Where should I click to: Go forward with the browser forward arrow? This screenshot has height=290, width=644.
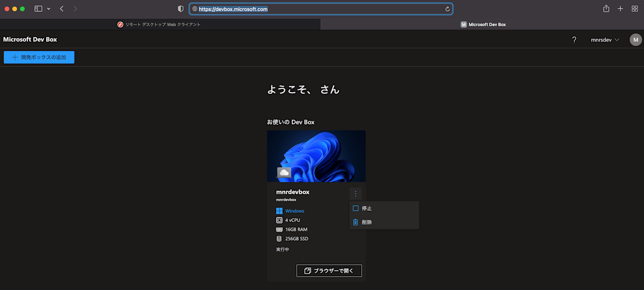(x=75, y=9)
